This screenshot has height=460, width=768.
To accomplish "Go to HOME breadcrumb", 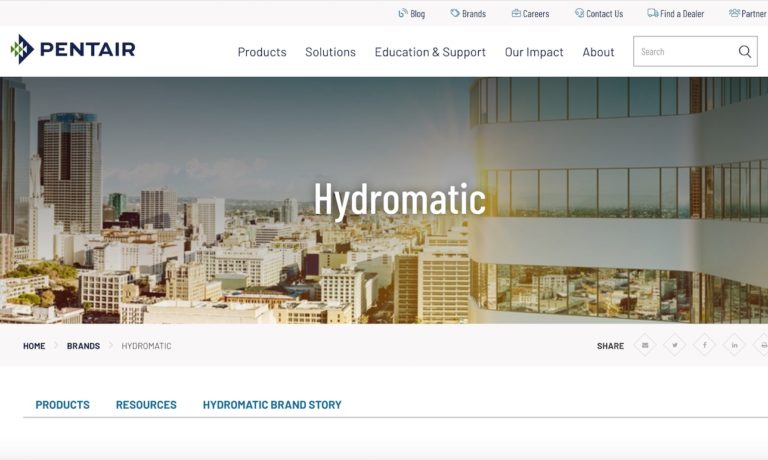I will pyautogui.click(x=34, y=346).
